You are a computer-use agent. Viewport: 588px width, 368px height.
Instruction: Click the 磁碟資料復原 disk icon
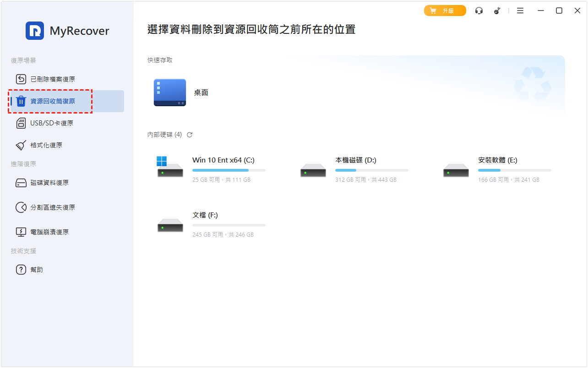point(21,183)
